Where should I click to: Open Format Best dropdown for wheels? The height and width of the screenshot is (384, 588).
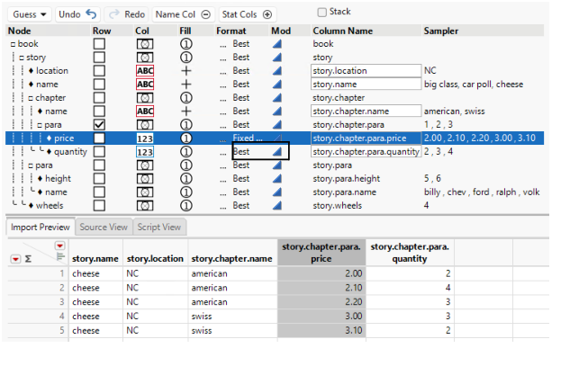(241, 206)
